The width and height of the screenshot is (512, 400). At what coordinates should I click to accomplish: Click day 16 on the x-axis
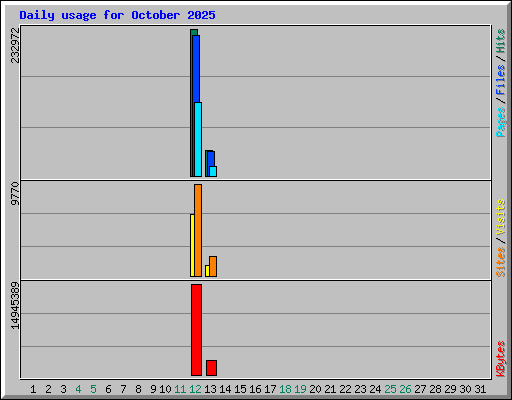pyautogui.click(x=255, y=389)
